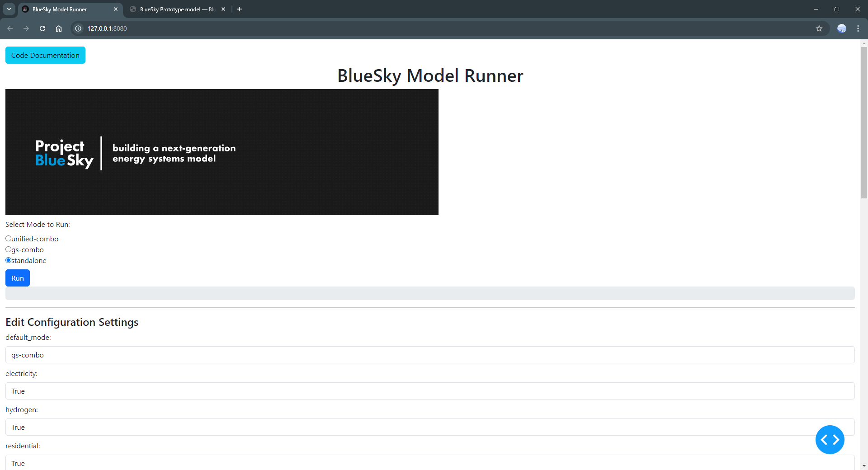The image size is (868, 470).
Task: Close the BlueSky Model Runner tab
Action: [x=116, y=9]
